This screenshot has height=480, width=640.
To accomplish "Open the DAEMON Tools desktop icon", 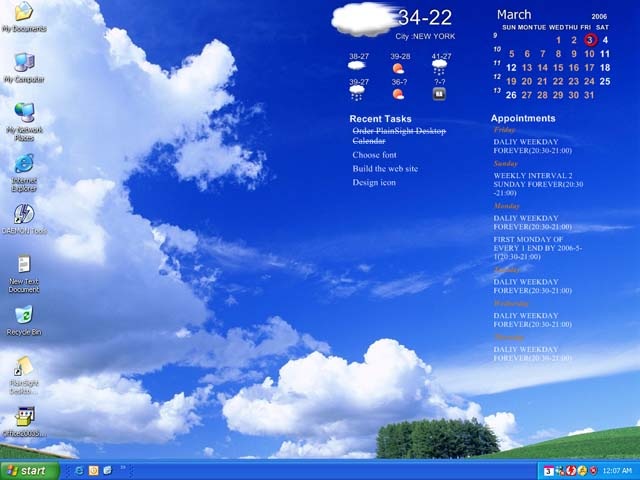I will pyautogui.click(x=24, y=215).
